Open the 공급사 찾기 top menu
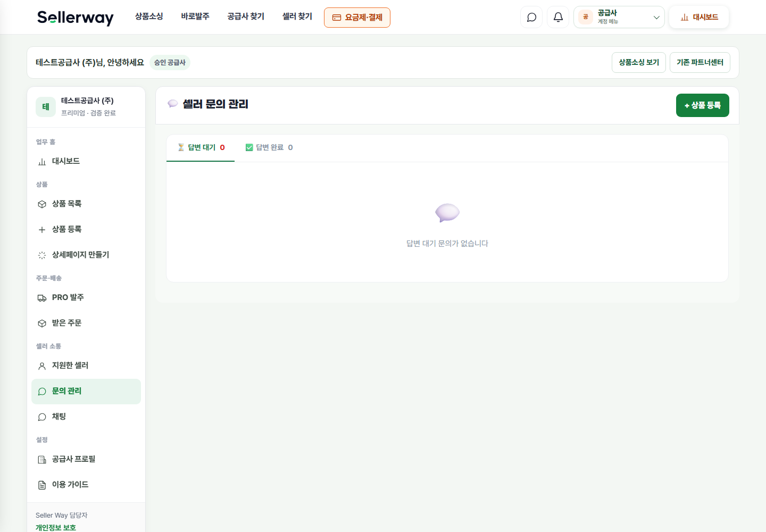 tap(246, 16)
